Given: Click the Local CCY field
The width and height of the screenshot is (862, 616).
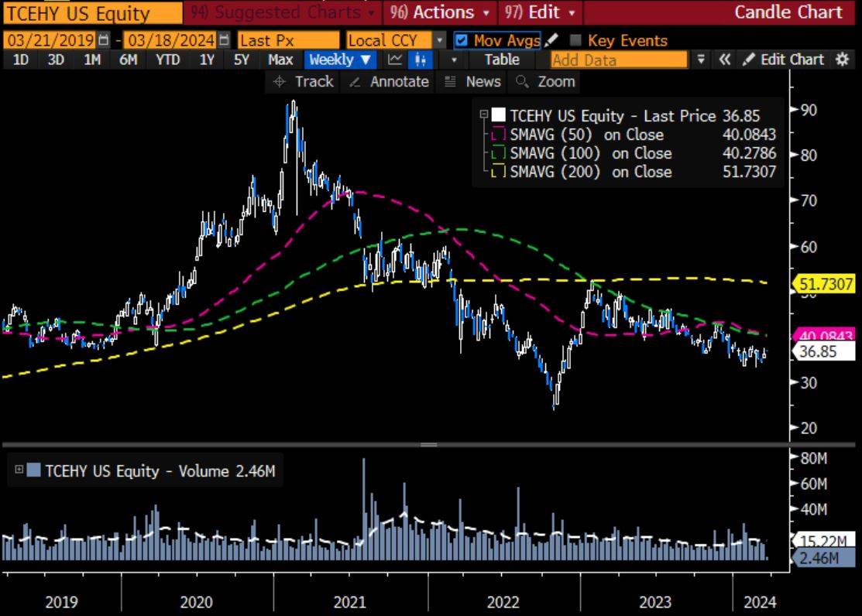Looking at the screenshot, I should (x=390, y=41).
